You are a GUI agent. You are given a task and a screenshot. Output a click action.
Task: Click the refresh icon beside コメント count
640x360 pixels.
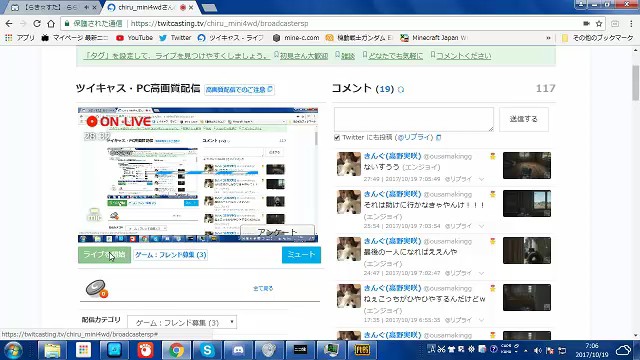pyautogui.click(x=401, y=89)
